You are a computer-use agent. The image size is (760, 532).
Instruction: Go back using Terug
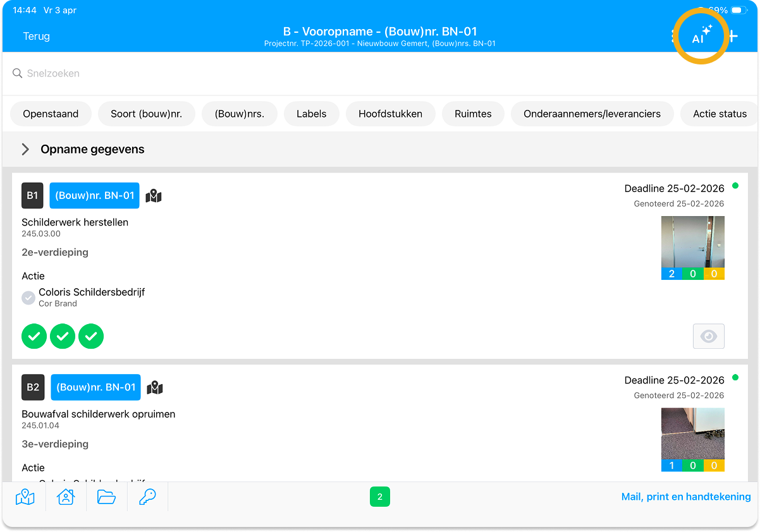tap(36, 36)
